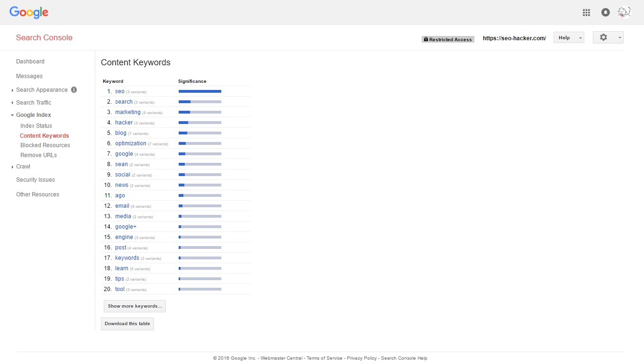Screen dimensions: 644x363
Task: Open the 'seo' keyword link
Action: click(119, 91)
